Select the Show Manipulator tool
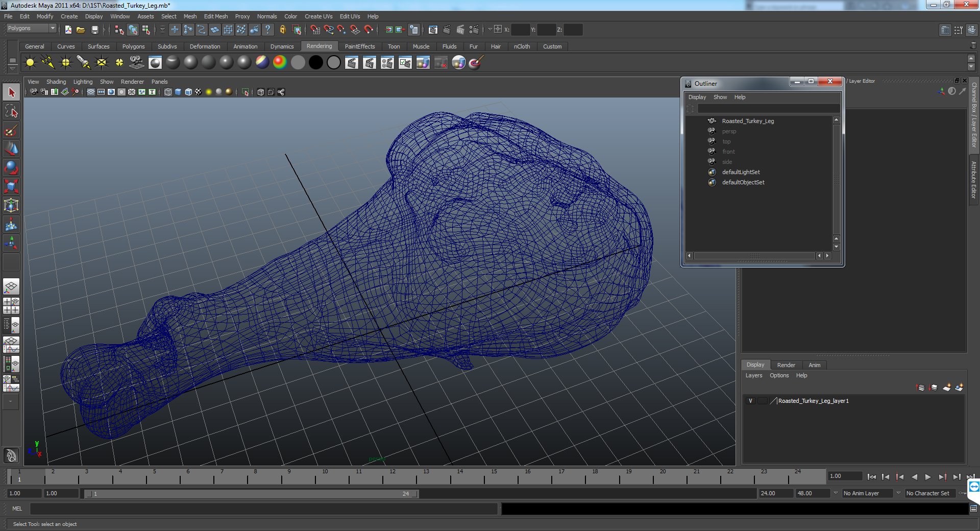This screenshot has height=531, width=980. (11, 243)
